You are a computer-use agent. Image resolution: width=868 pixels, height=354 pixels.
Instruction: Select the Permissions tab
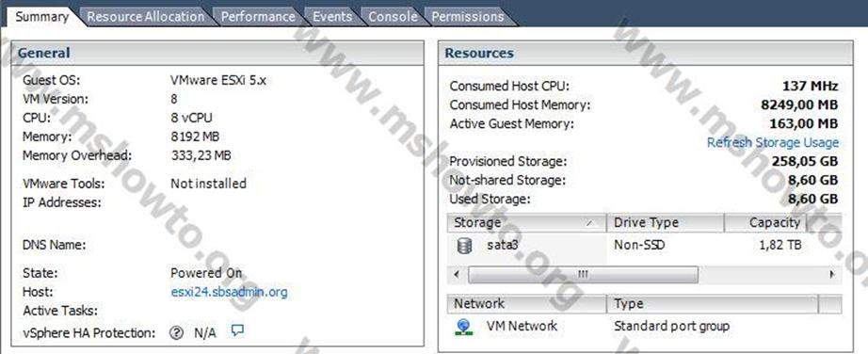pyautogui.click(x=468, y=17)
